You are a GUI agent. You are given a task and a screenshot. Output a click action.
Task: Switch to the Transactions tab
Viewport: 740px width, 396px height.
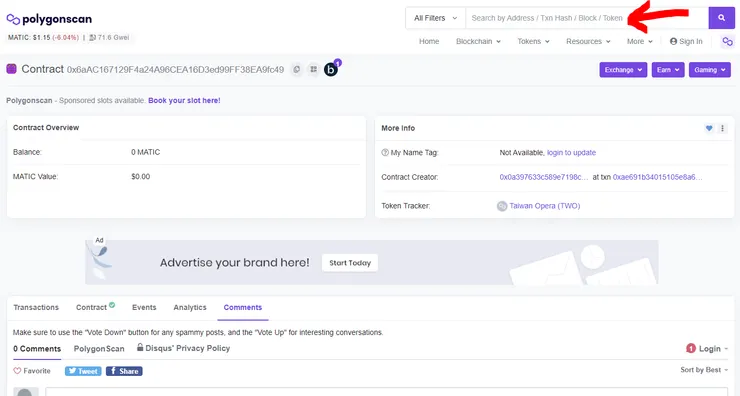(x=36, y=307)
